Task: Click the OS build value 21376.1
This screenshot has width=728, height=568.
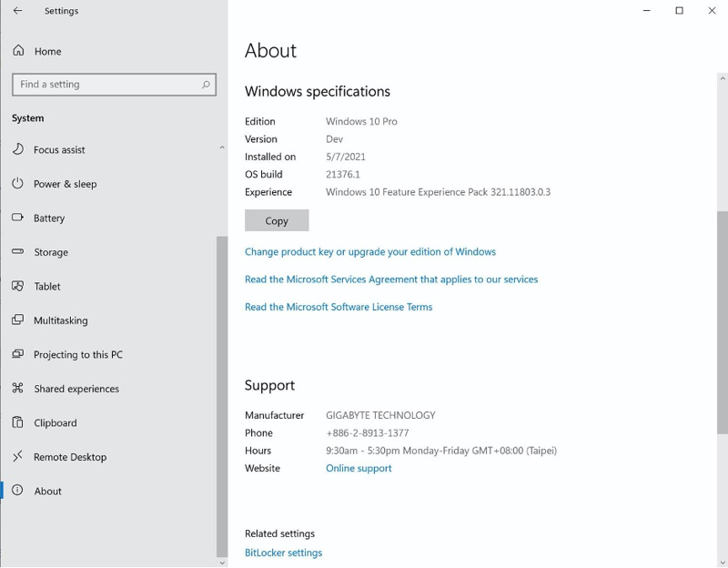Action: (343, 175)
